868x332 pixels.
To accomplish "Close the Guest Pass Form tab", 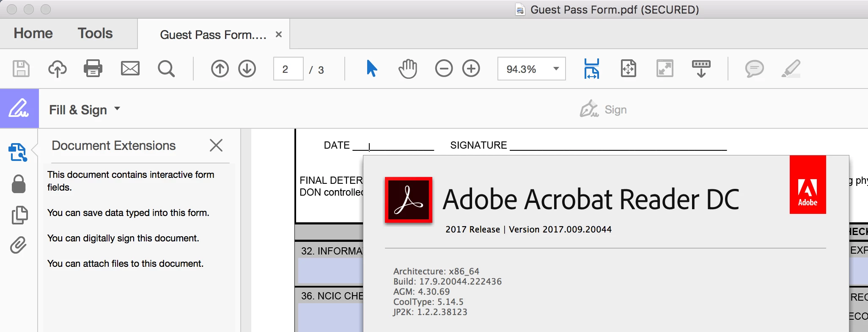I will tap(279, 34).
